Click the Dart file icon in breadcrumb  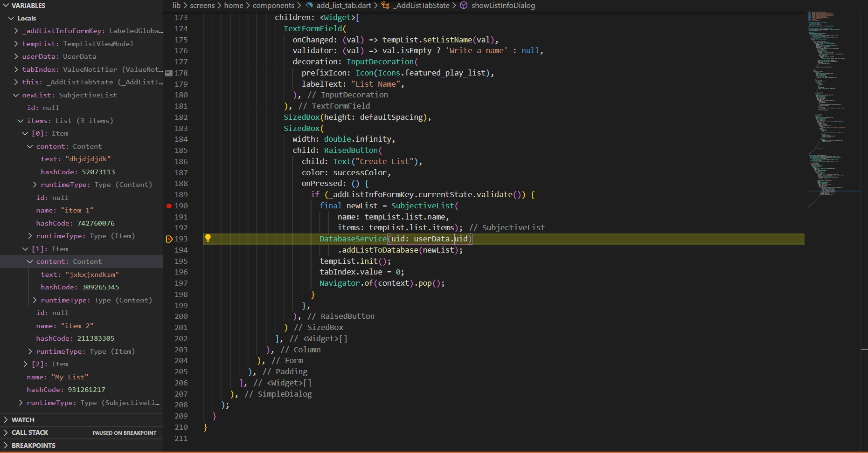[x=309, y=6]
